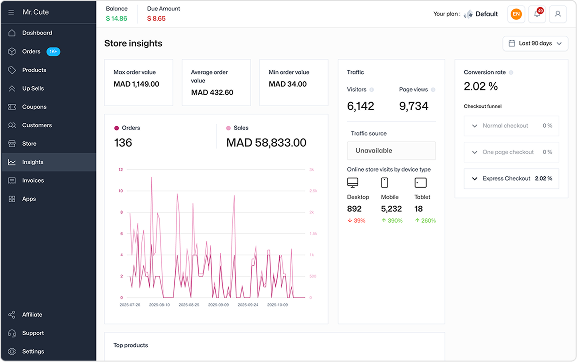Screen dimensions: 577x362
Task: Go to Dashboard menu item
Action: pyautogui.click(x=48, y=33)
